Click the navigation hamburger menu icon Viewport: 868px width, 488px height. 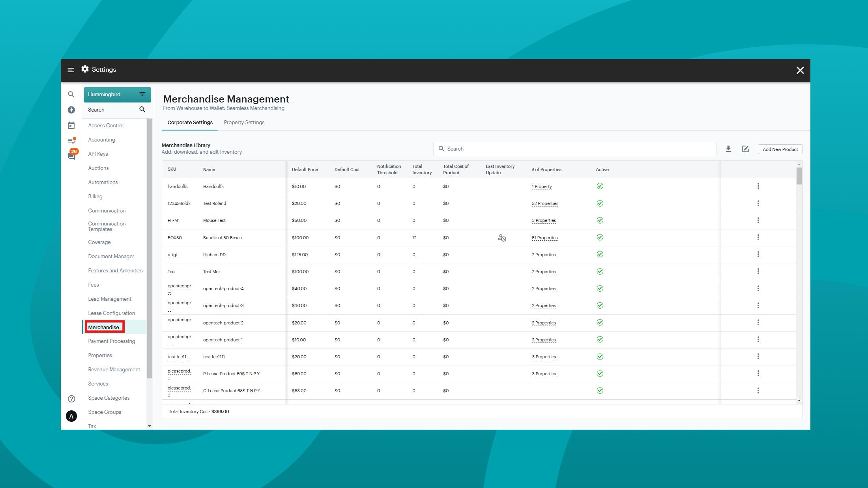(x=71, y=70)
